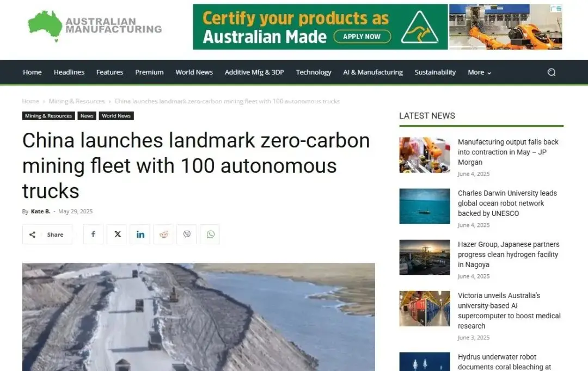Share article on Facebook
Viewport: 588px width, 371px height.
[94, 234]
